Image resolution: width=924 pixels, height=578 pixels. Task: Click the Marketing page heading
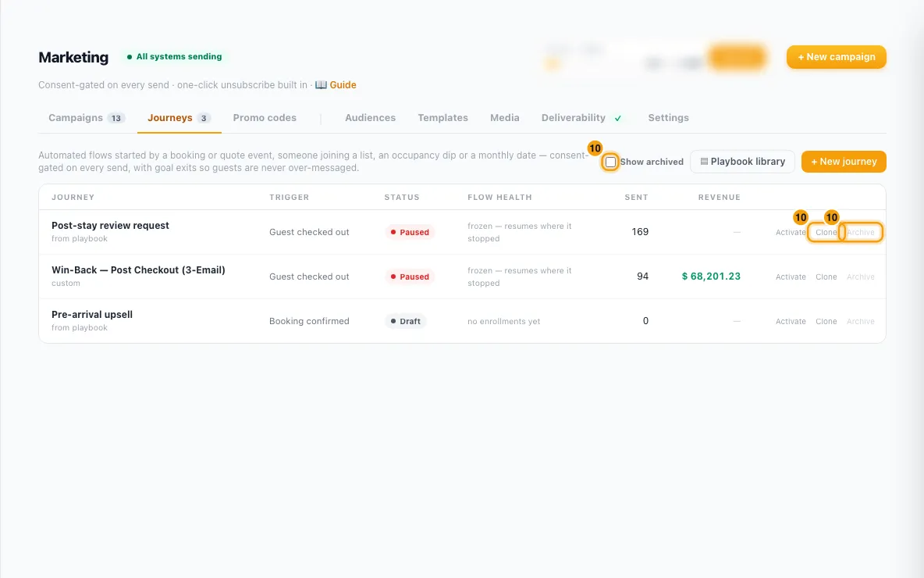[73, 57]
